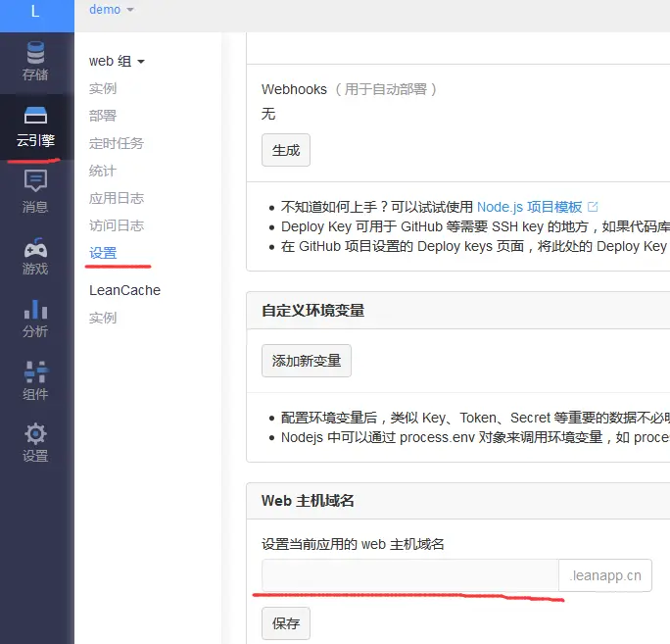Open the 统计 statistics page

pos(103,171)
